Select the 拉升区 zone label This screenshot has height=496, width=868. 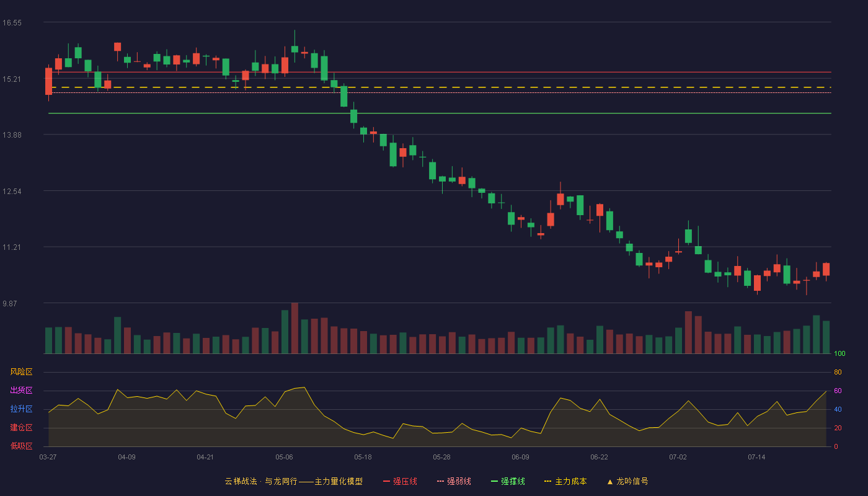click(x=22, y=409)
